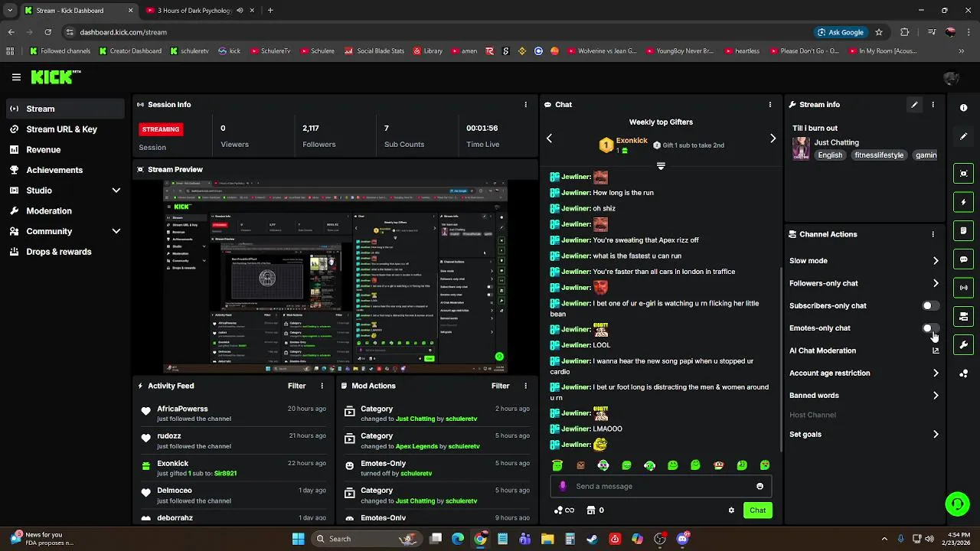This screenshot has width=980, height=551.
Task: Toggle the broadcast signal widget icon
Action: 964,288
